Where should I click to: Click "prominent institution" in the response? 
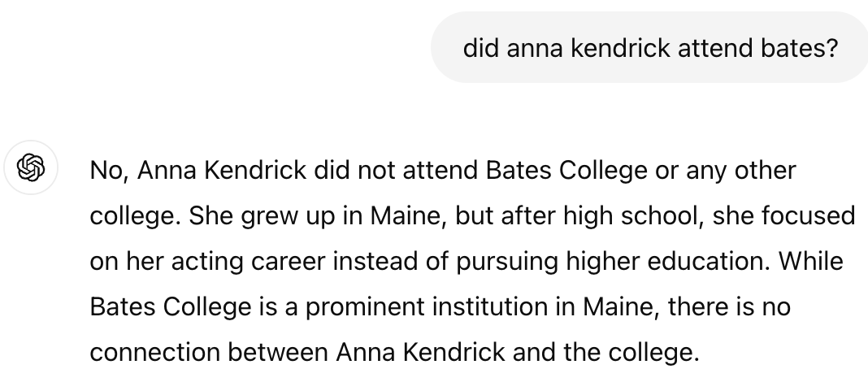tap(398, 307)
